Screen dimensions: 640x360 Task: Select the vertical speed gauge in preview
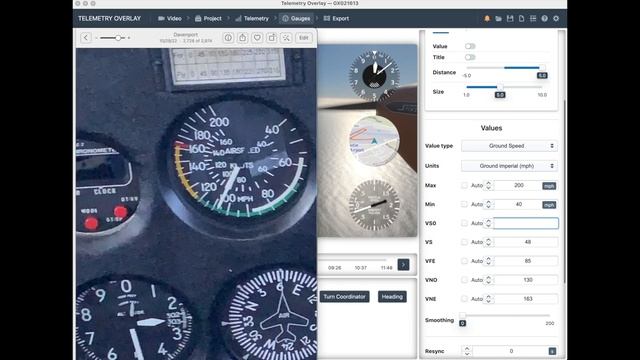click(374, 204)
